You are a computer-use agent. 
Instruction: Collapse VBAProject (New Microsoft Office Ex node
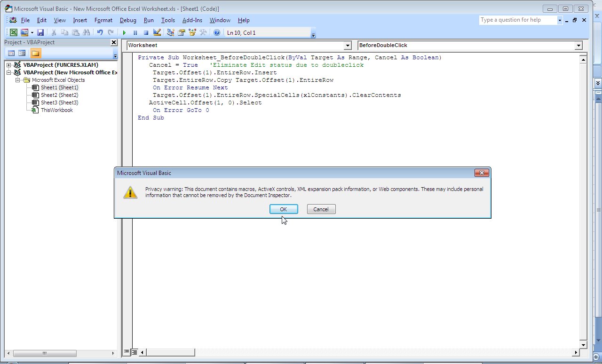pyautogui.click(x=9, y=72)
